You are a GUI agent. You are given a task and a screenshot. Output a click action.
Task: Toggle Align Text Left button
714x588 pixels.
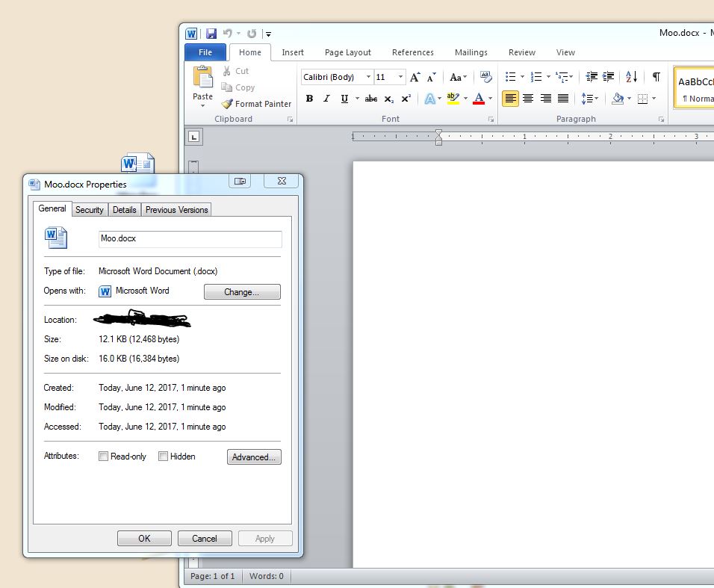coord(510,99)
